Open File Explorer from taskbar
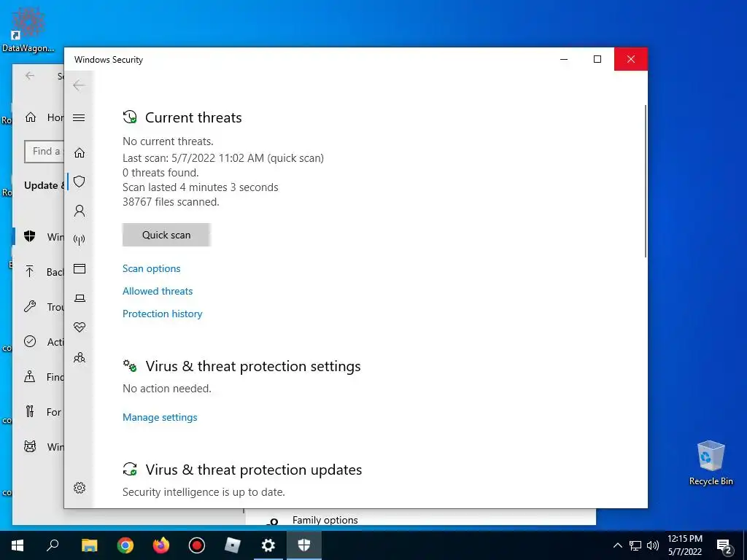The image size is (747, 560). pyautogui.click(x=89, y=545)
